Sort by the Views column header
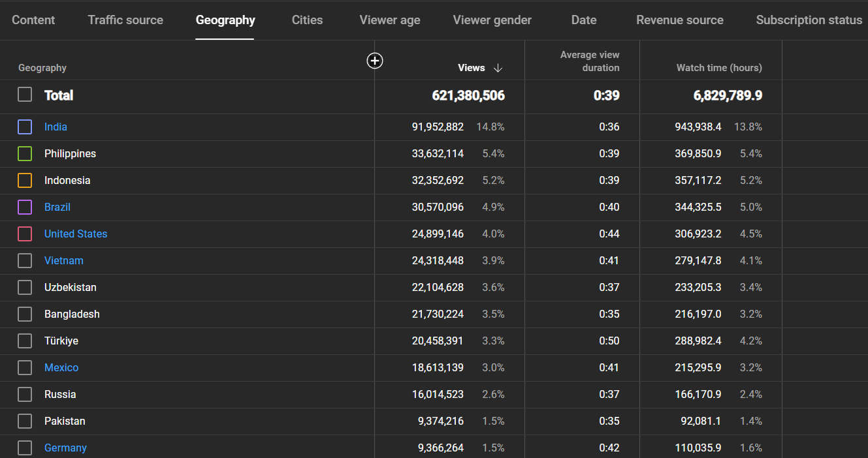The height and width of the screenshot is (458, 868). 472,68
